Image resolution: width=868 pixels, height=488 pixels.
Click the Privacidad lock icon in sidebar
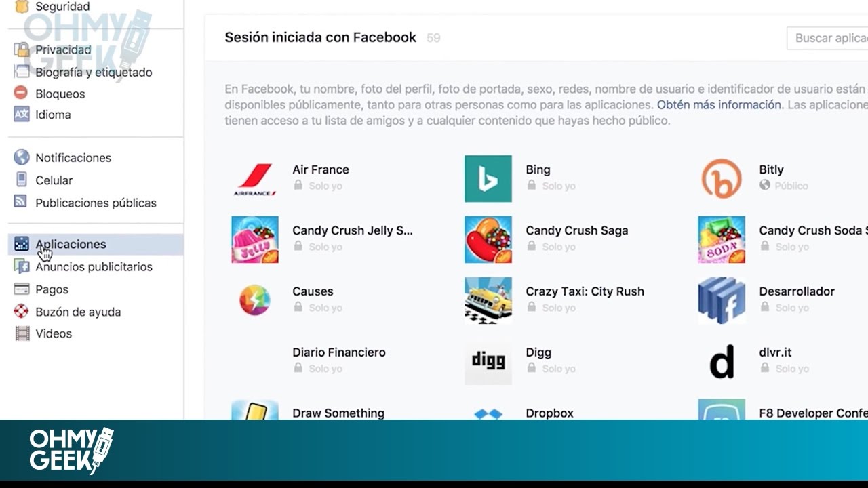point(22,49)
